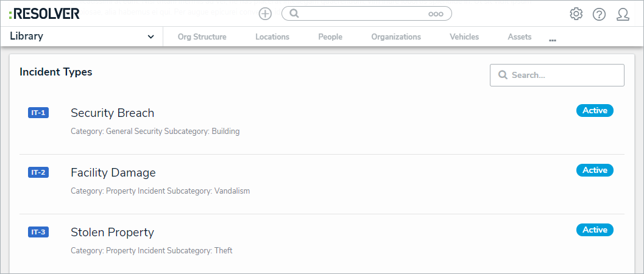Show more navigation tabs ellipsis
The height and width of the screenshot is (274, 644).
tap(553, 40)
